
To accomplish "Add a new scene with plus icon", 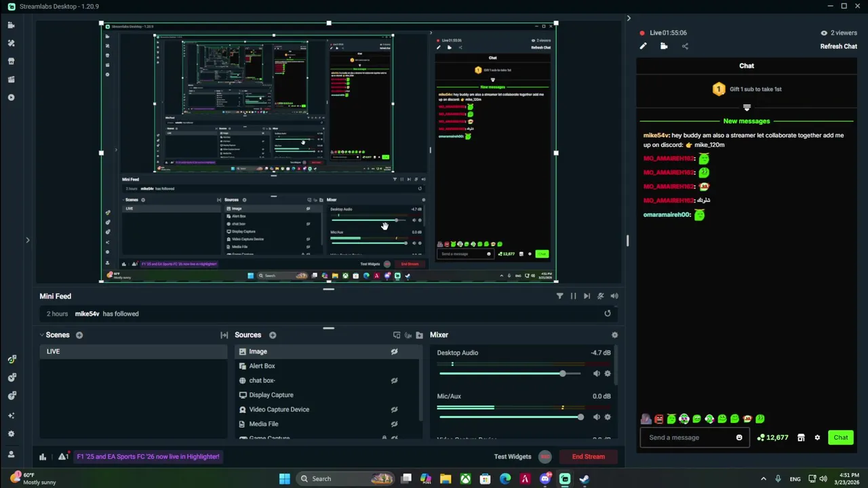I will 79,335.
